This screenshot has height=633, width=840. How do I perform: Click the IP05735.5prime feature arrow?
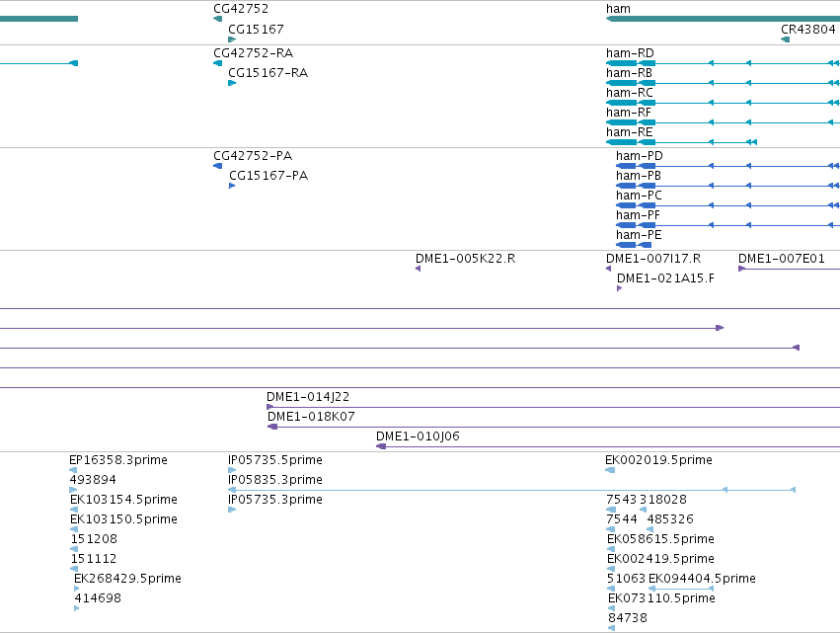tap(232, 470)
